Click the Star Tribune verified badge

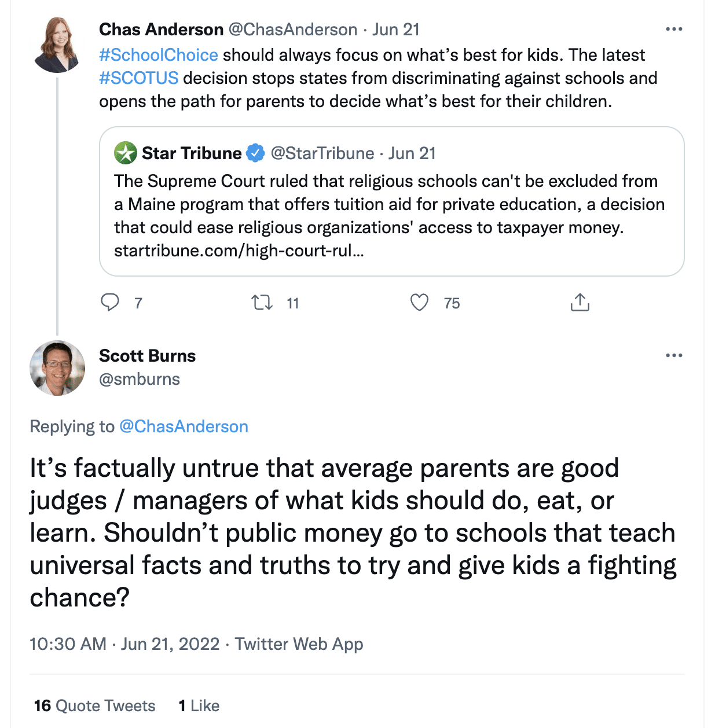(x=255, y=153)
